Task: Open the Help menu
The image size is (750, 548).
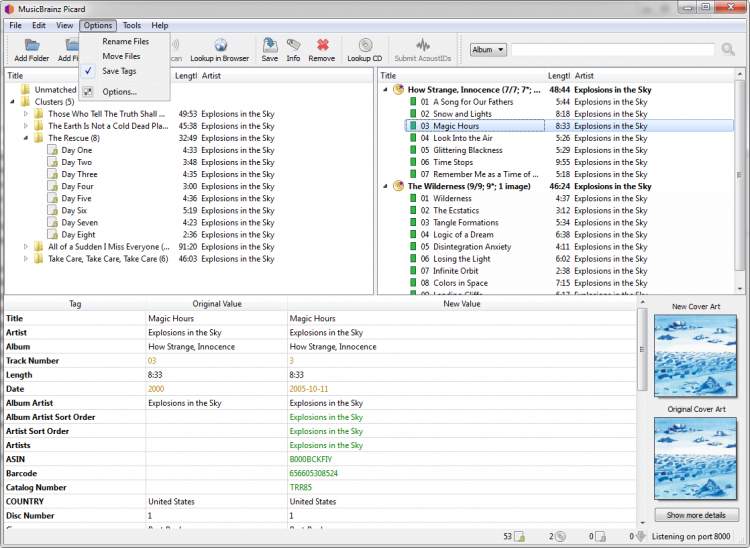Action: [x=160, y=25]
